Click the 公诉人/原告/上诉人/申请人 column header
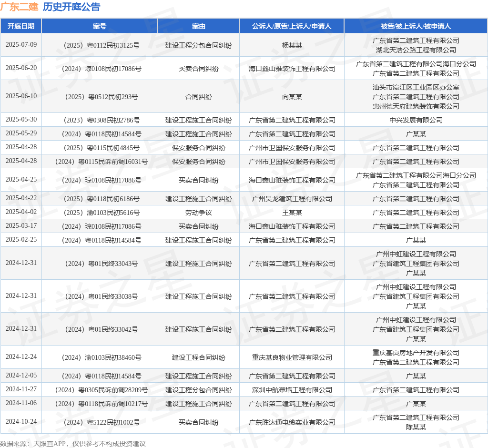The height and width of the screenshot is (448, 488). [x=292, y=26]
